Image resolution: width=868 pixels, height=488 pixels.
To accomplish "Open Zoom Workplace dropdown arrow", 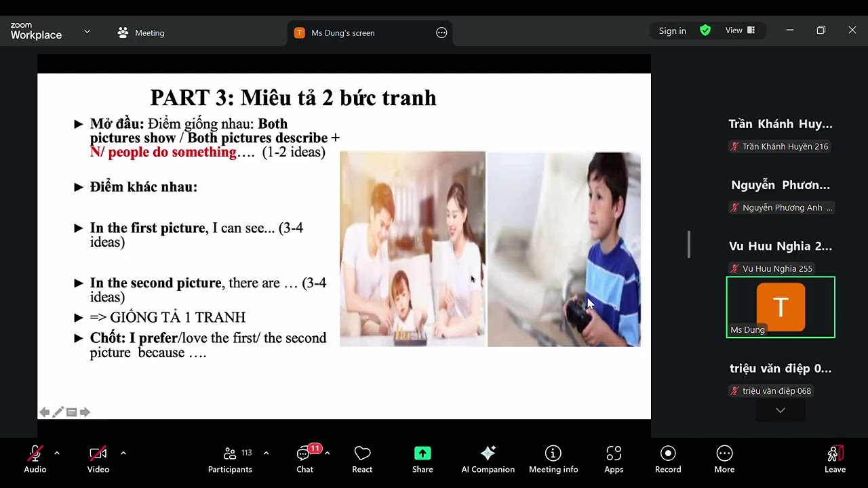I will pyautogui.click(x=87, y=31).
